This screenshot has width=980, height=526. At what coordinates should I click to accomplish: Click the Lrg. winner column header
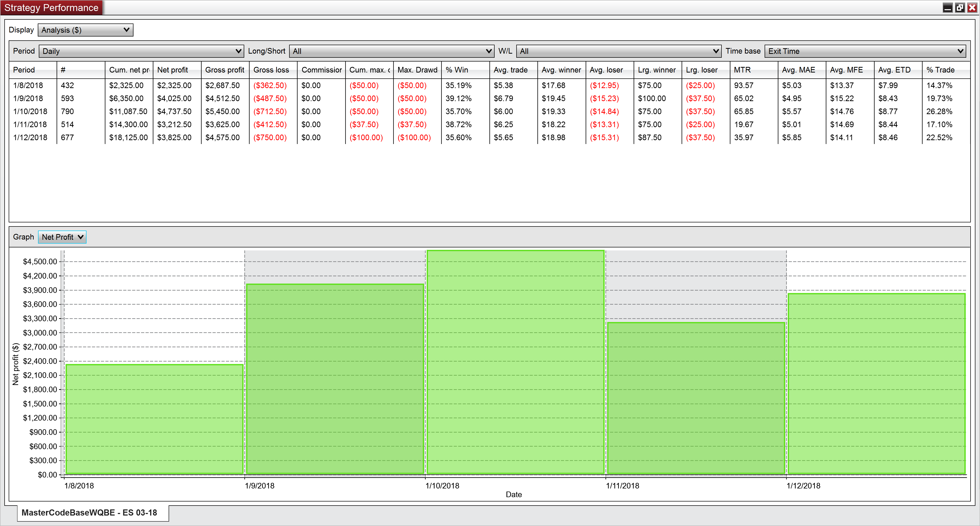(658, 70)
